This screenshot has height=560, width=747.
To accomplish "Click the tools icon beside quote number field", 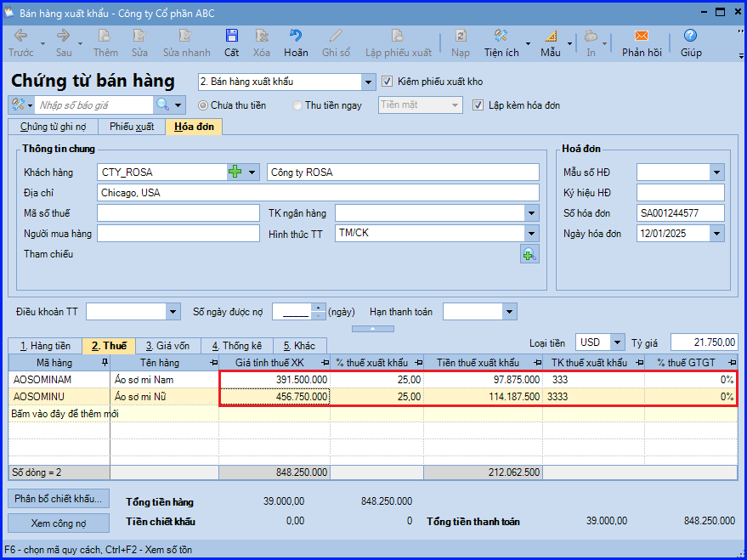I will 18,105.
